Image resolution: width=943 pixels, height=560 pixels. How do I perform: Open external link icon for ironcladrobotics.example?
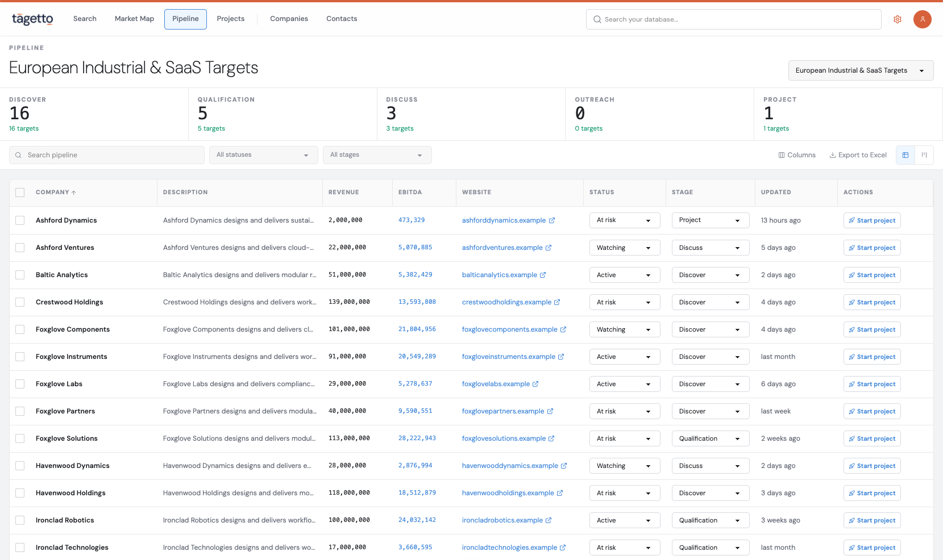tap(549, 520)
